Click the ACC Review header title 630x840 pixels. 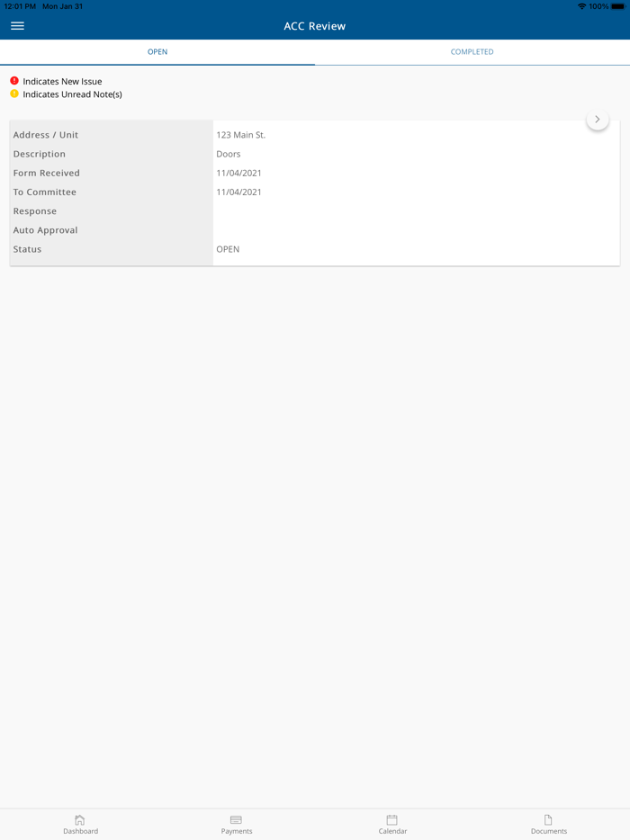click(x=315, y=26)
